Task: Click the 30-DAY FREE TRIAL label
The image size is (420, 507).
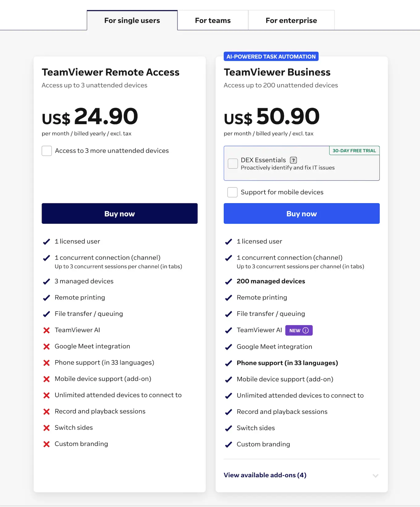Action: pos(354,150)
